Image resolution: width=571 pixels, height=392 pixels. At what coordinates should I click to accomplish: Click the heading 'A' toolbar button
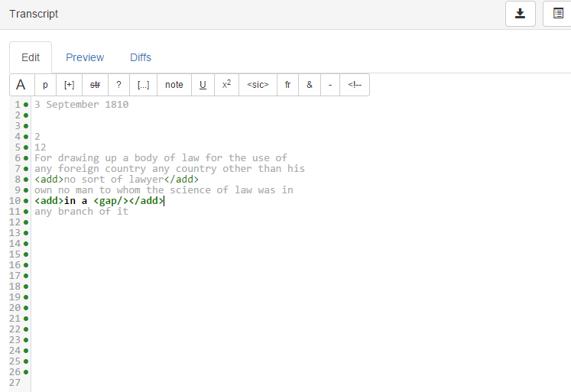(22, 85)
